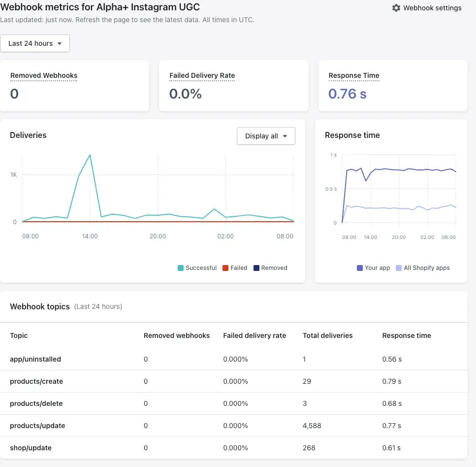The height and width of the screenshot is (467, 476).
Task: Click the Failed legend red swatch
Action: coord(225,268)
